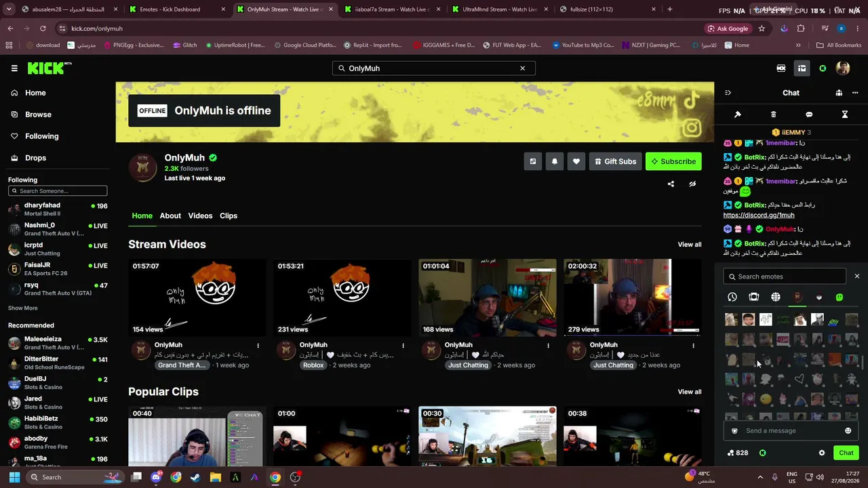This screenshot has width=868, height=488.
Task: Open options menu for 168 views video
Action: (548, 346)
